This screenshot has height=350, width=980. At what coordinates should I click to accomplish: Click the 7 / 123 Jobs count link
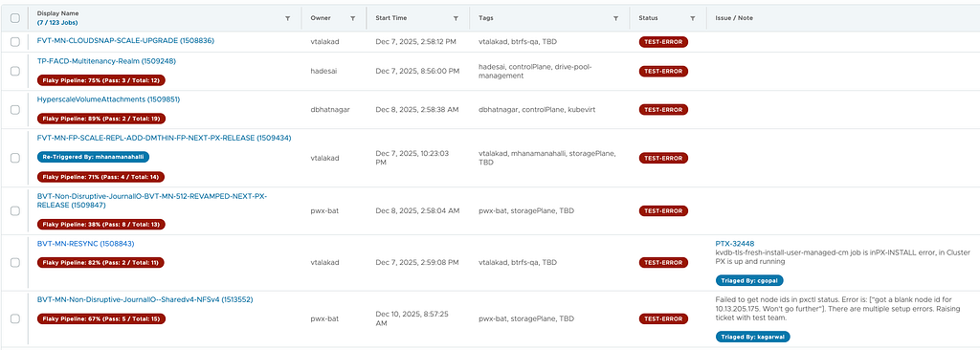pyautogui.click(x=57, y=23)
